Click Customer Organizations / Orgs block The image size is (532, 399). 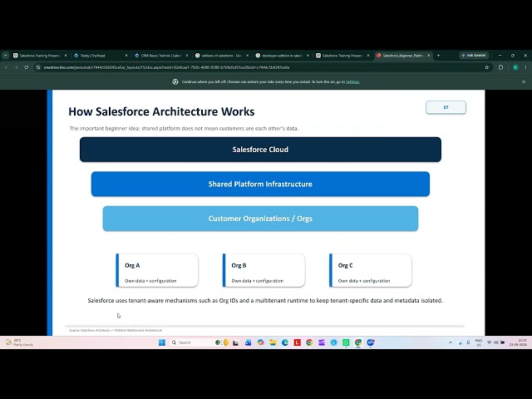[260, 219]
